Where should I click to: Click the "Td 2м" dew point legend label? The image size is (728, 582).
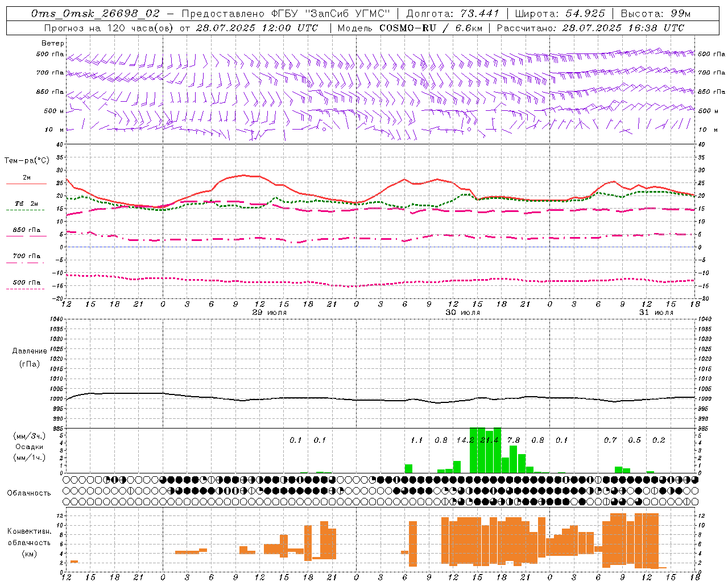(x=27, y=203)
